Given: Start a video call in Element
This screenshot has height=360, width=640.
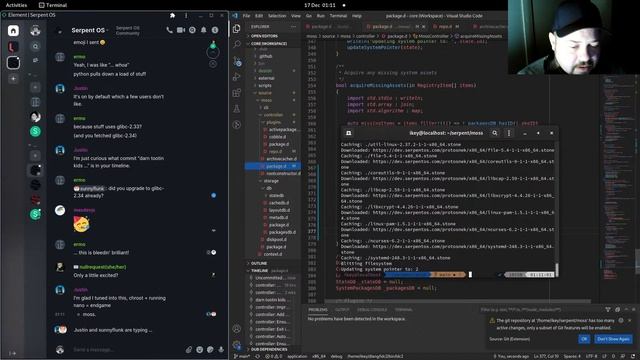Looking at the screenshot, I should tap(181, 30).
